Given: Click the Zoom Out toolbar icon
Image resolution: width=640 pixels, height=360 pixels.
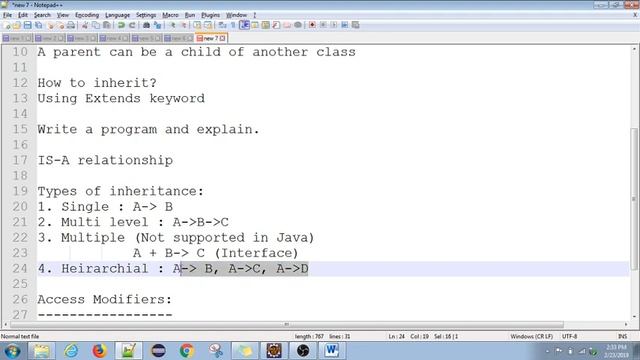Looking at the screenshot, I should (x=184, y=25).
